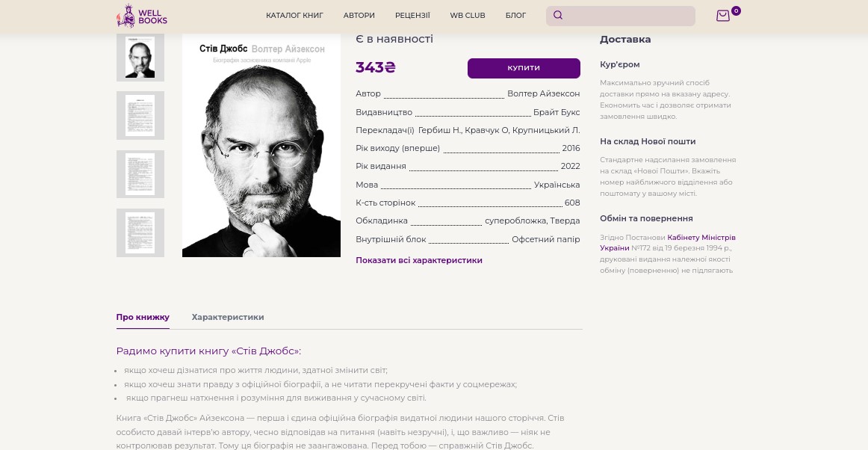Go to the Автори menu item
The image size is (868, 450).
pos(359,16)
